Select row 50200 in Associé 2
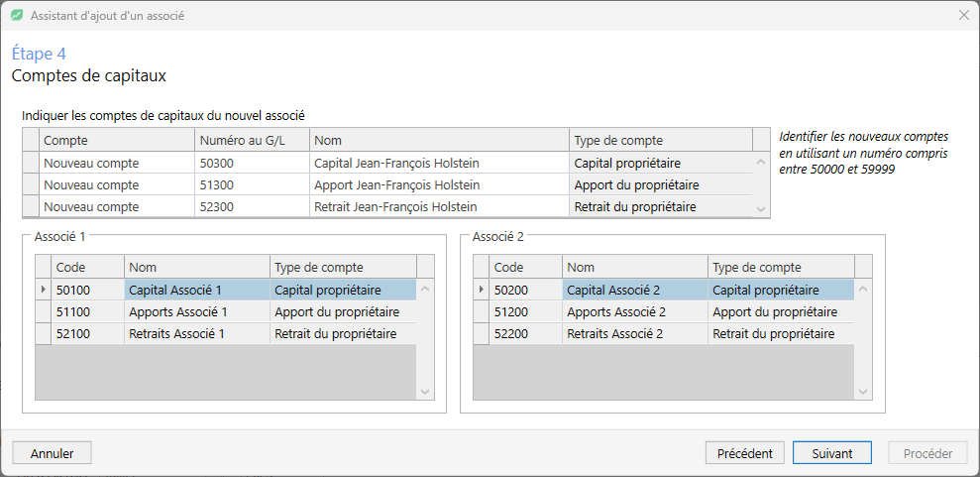This screenshot has width=980, height=477. (664, 291)
